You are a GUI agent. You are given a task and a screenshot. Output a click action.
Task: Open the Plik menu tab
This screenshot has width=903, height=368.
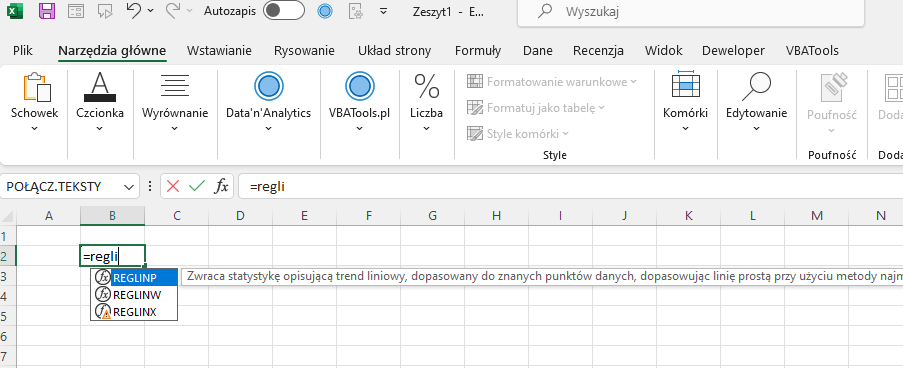[22, 51]
